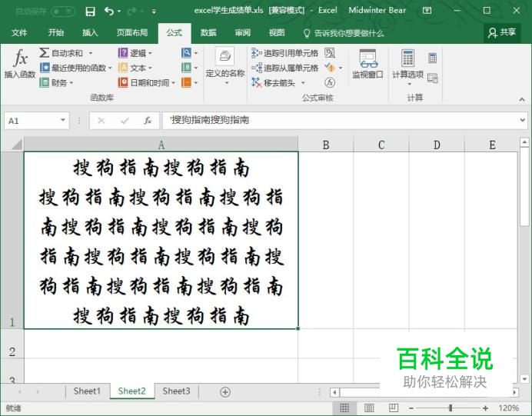532x416 pixels.
Task: Click the Calculate Now icon
Action: point(432,58)
